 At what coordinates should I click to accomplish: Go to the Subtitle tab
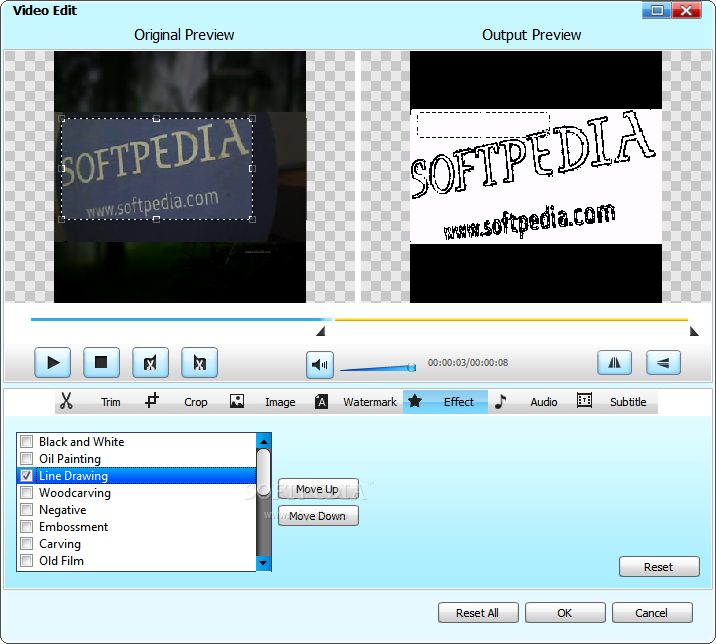tap(628, 402)
